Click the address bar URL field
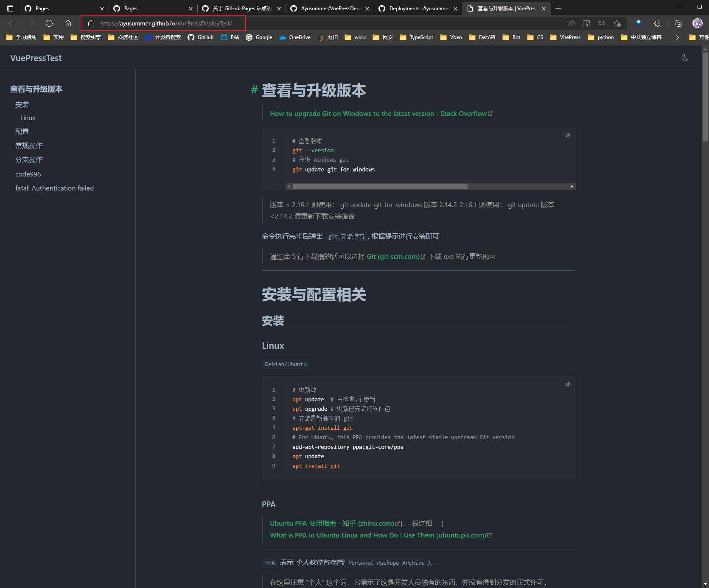The height and width of the screenshot is (588, 709). [x=166, y=23]
